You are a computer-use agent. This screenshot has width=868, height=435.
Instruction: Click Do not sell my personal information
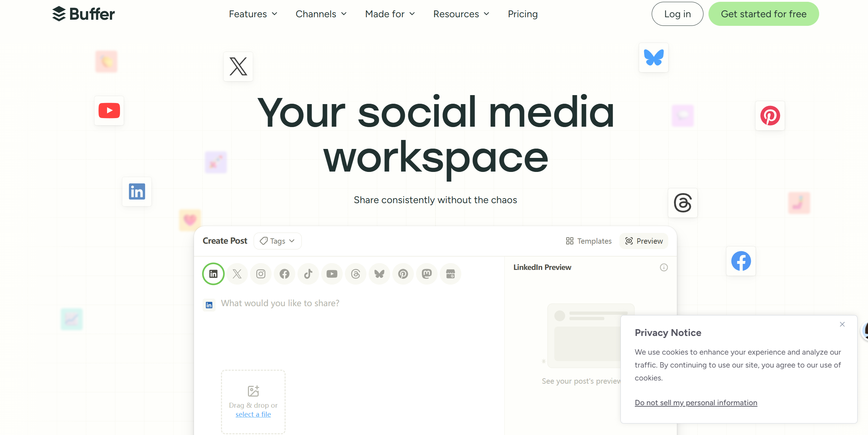pos(696,403)
